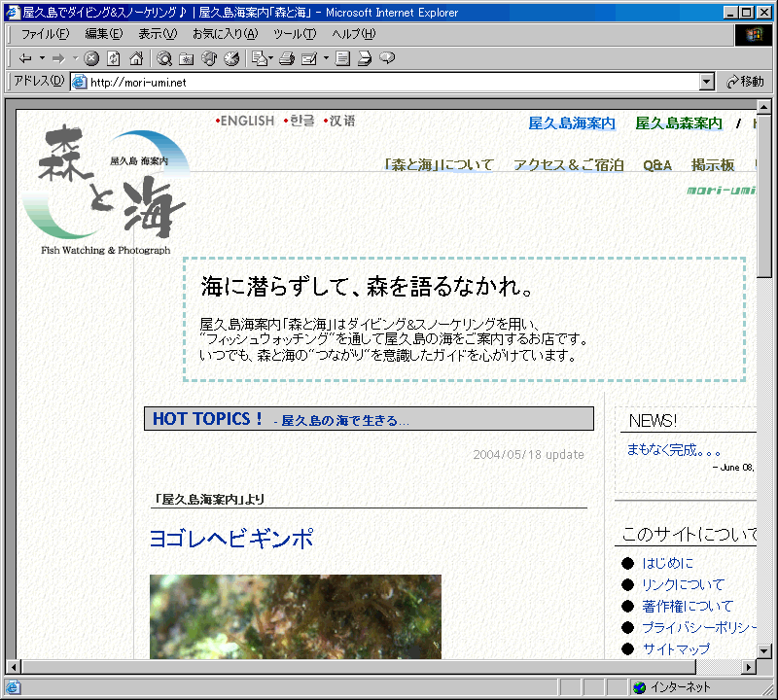Stop page loading with Stop icon
Viewport: 778px width, 700px height.
click(91, 58)
